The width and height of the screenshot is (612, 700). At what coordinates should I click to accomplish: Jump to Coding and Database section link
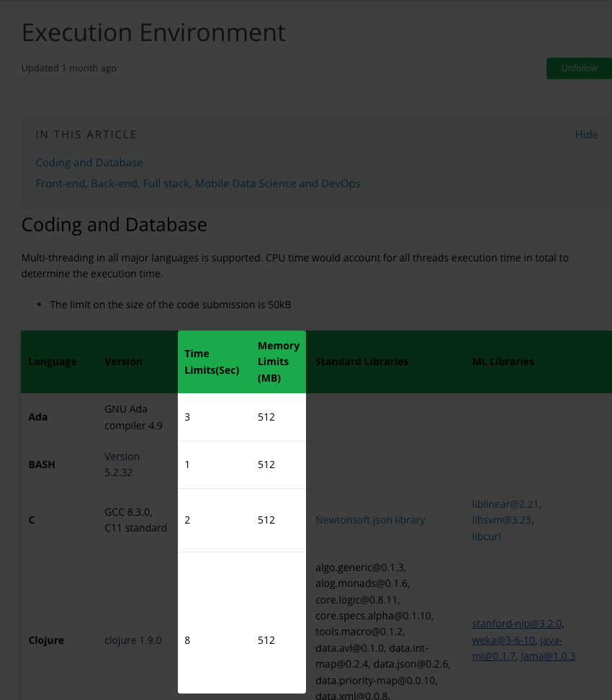[89, 163]
